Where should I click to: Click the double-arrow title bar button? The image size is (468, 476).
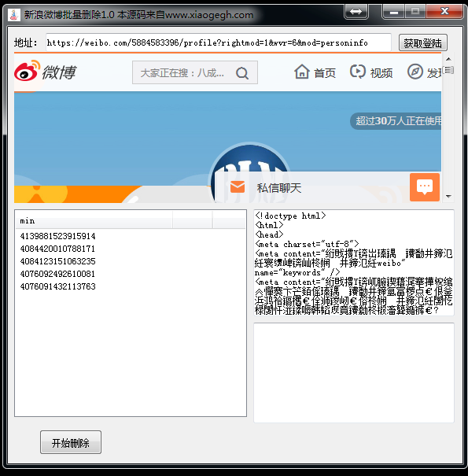[356, 12]
